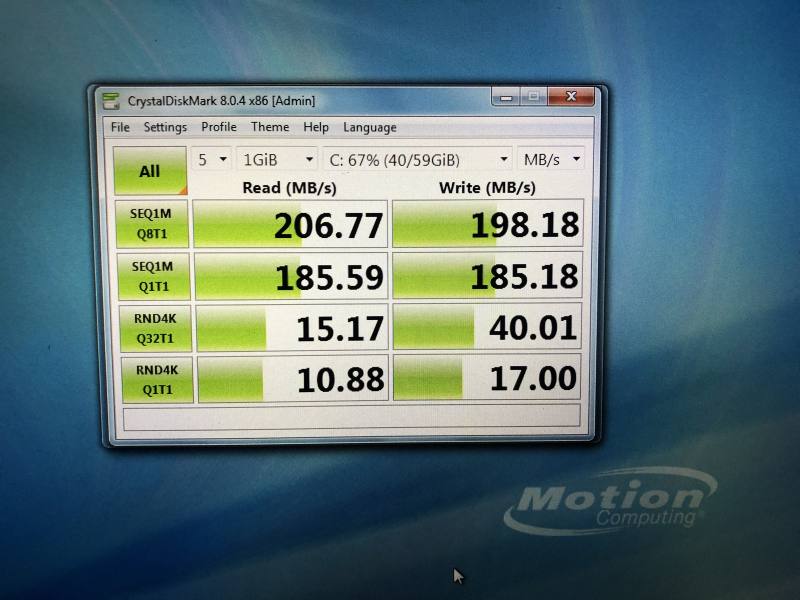Select the 206.77 read result
This screenshot has width=800, height=600.
coord(290,224)
